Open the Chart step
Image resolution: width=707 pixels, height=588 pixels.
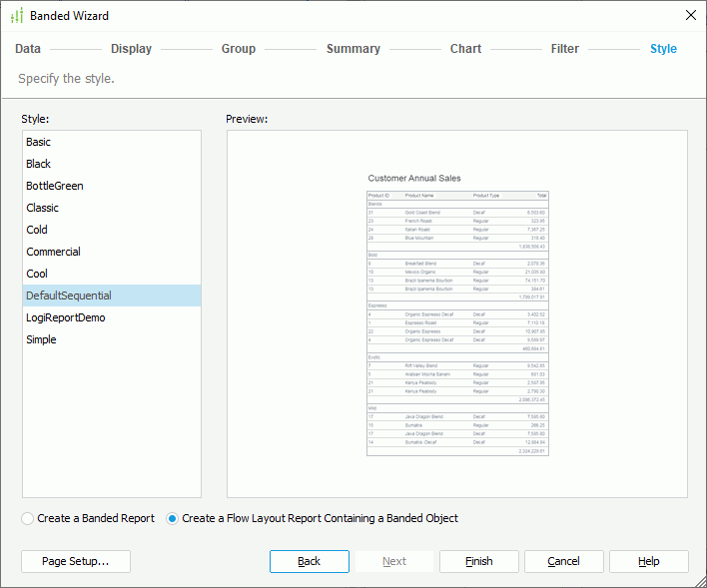[465, 49]
